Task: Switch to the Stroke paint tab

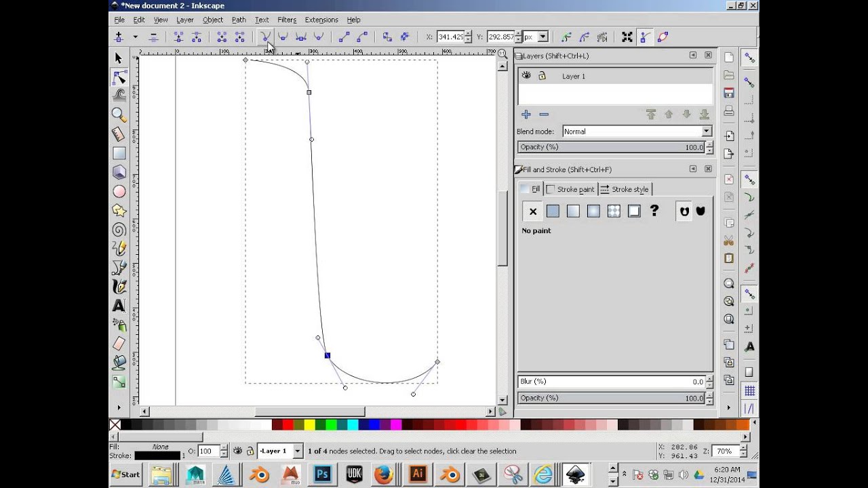Action: click(x=570, y=189)
